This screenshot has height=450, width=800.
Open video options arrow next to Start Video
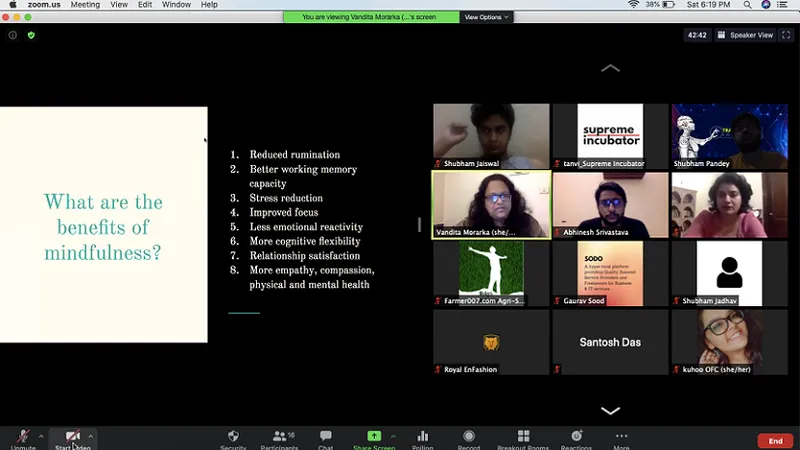90,436
